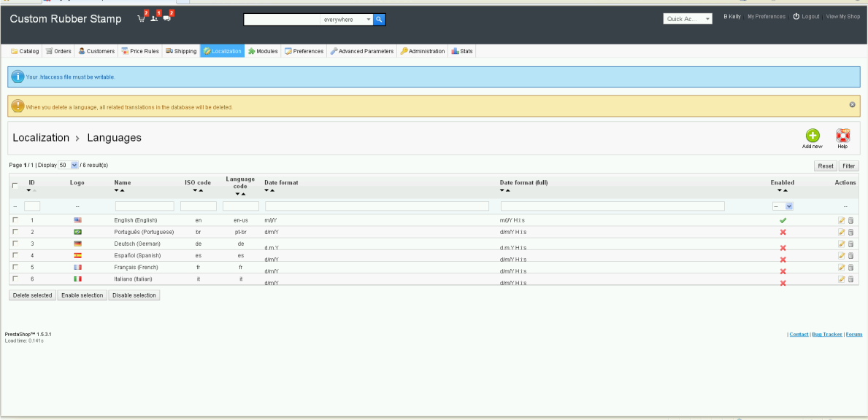Edit the English language row
The image size is (868, 420).
pyautogui.click(x=842, y=220)
